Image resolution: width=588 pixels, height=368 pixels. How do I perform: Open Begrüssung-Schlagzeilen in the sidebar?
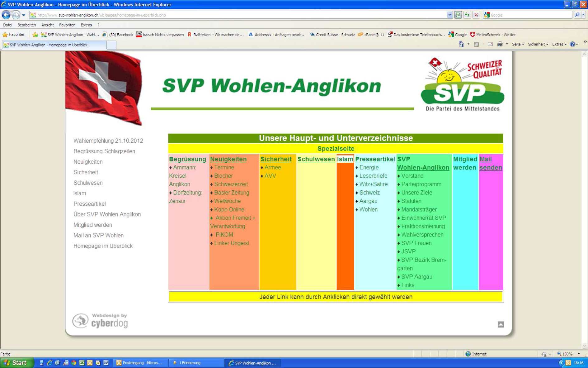click(104, 151)
